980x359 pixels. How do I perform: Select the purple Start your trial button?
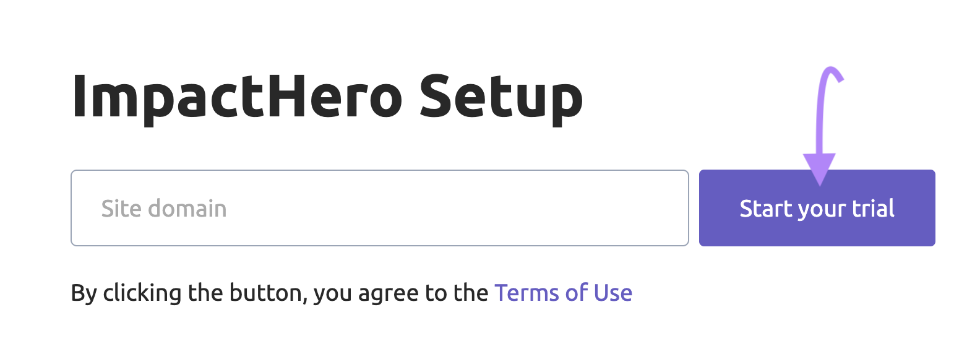(x=816, y=208)
